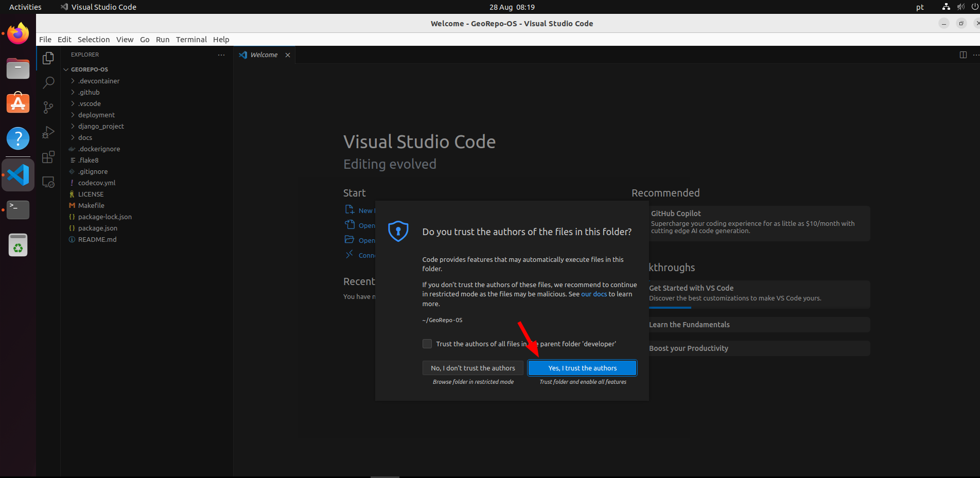Expand the django_project folder
980x478 pixels.
(x=73, y=126)
